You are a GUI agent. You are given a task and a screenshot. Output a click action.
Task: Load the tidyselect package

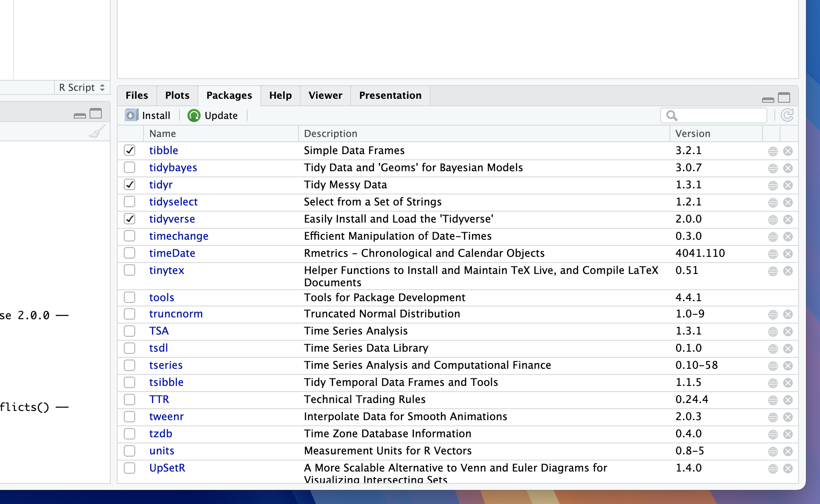[129, 202]
